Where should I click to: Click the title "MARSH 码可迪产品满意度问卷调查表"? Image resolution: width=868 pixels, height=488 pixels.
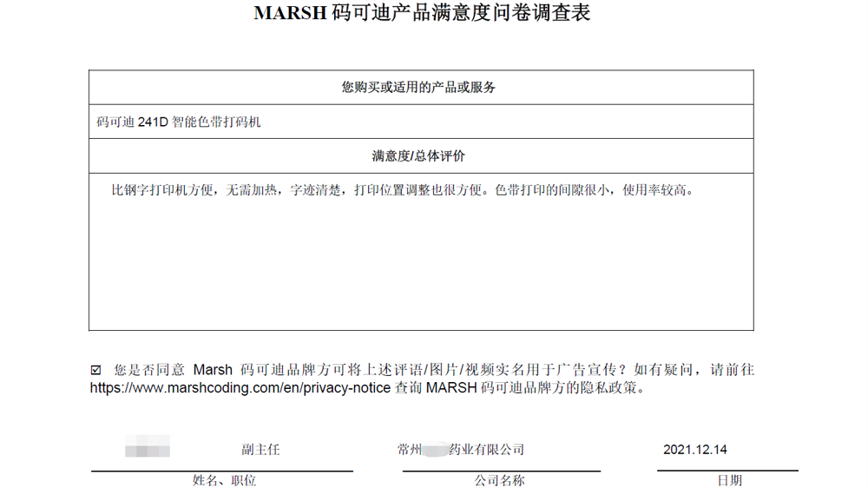pyautogui.click(x=422, y=13)
